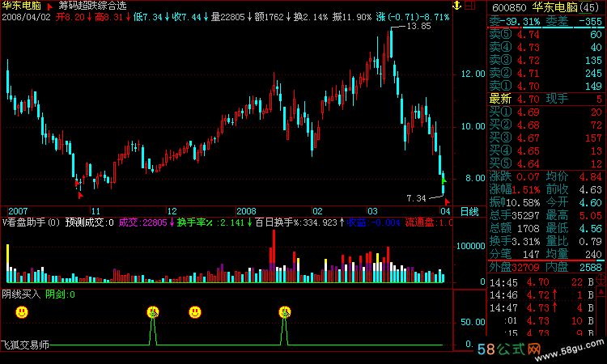Click the tallest red volume bar

(x=274, y=256)
